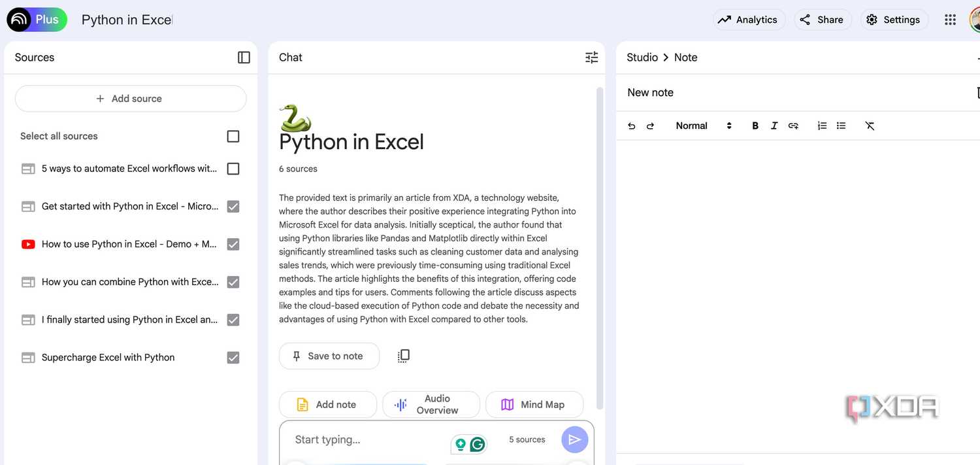
Task: Open chat configuration sliders icon
Action: pos(591,58)
